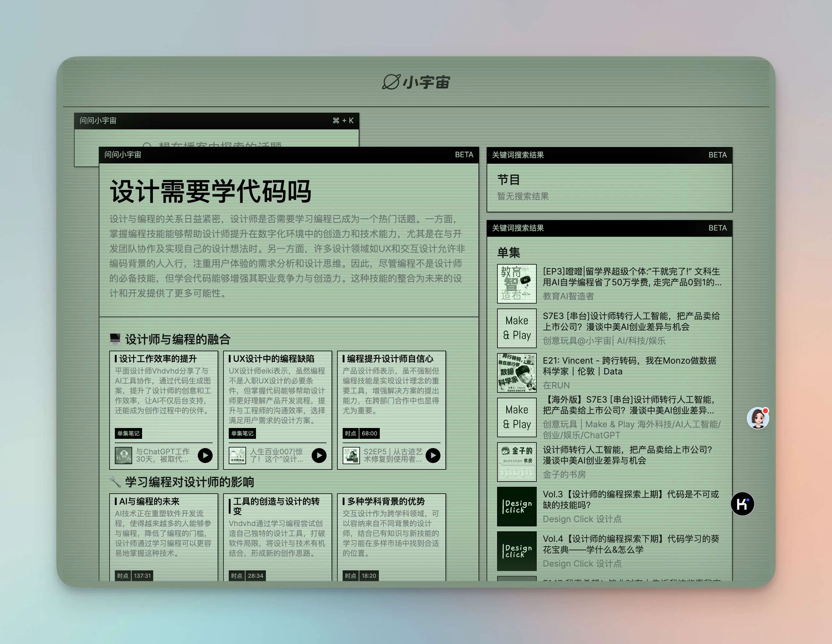832x644 pixels.
Task: Open 人生百业007|惊了 episode title
Action: click(x=277, y=455)
